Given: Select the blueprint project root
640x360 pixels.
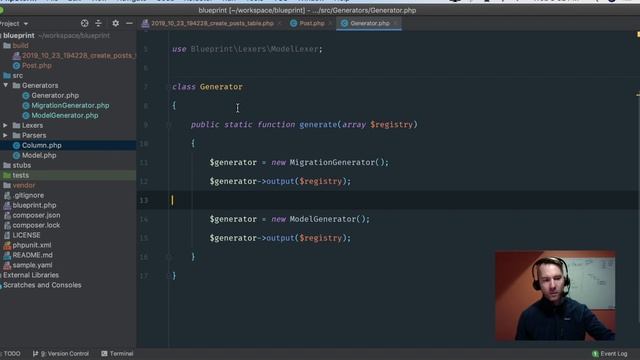Looking at the screenshot, I should [19, 36].
